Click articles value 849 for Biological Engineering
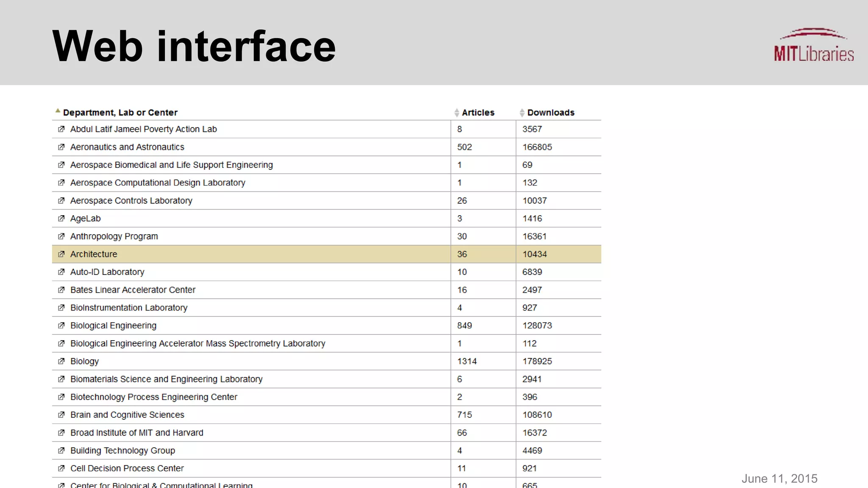Image resolution: width=868 pixels, height=488 pixels. coord(465,325)
